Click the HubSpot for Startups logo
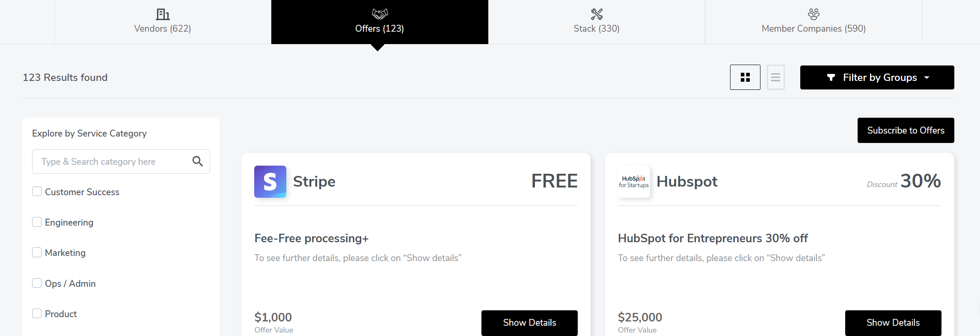The image size is (980, 336). click(x=634, y=181)
